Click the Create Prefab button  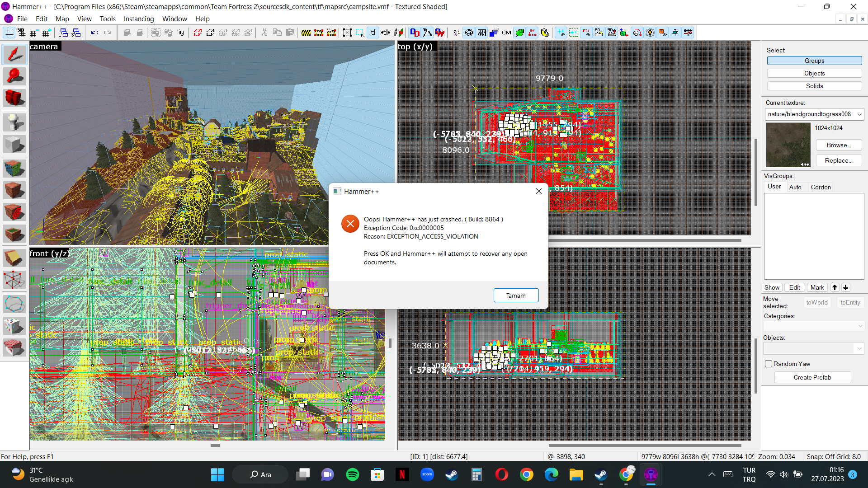coord(812,377)
